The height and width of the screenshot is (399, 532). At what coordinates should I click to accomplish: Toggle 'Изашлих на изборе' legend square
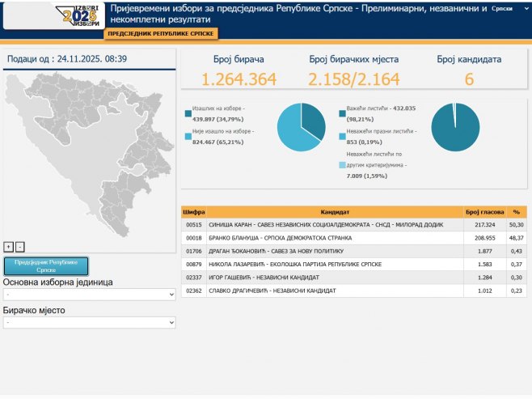click(188, 112)
